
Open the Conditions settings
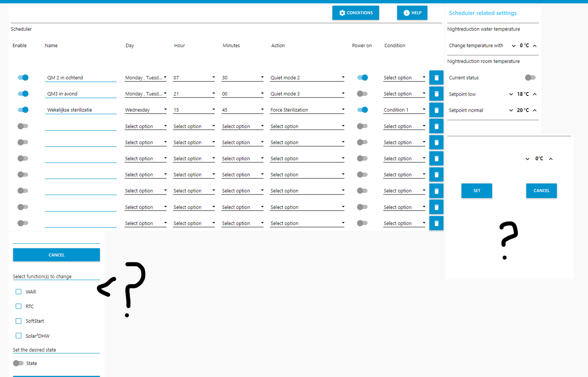(x=356, y=13)
